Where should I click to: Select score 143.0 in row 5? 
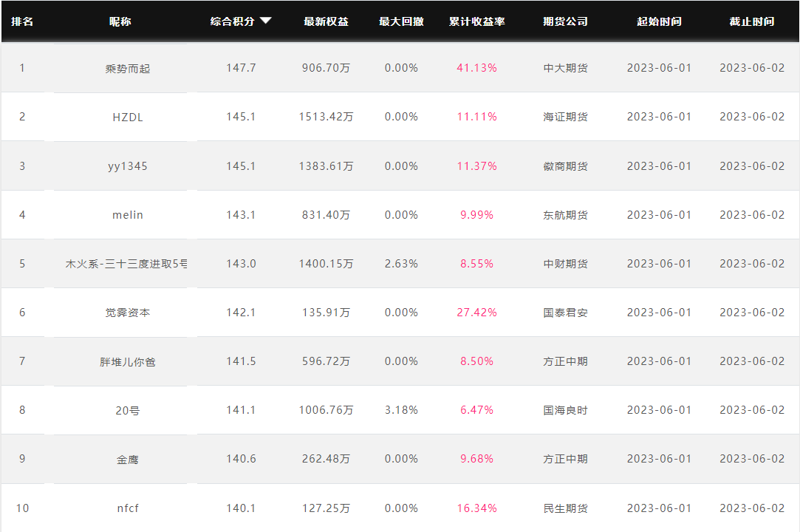click(241, 264)
